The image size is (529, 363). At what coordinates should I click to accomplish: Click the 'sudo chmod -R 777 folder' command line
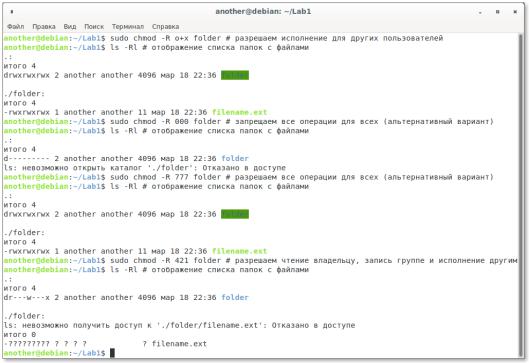pos(249,177)
